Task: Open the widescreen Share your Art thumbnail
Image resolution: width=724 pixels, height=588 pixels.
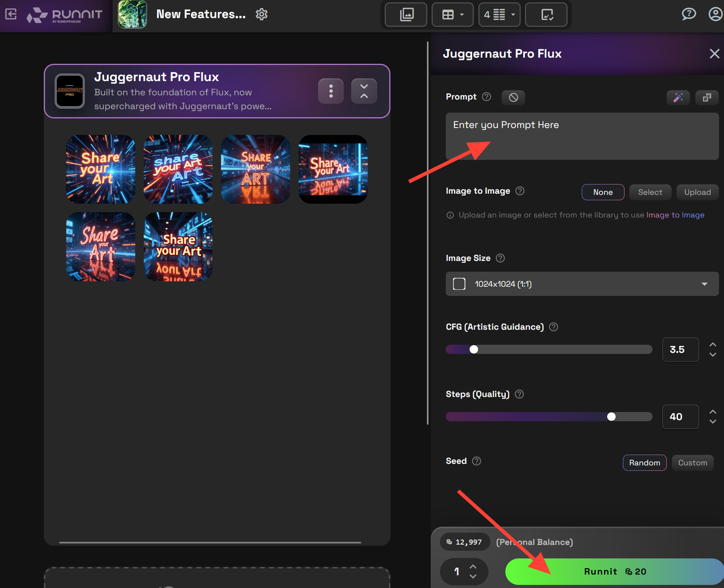Action: [x=333, y=169]
